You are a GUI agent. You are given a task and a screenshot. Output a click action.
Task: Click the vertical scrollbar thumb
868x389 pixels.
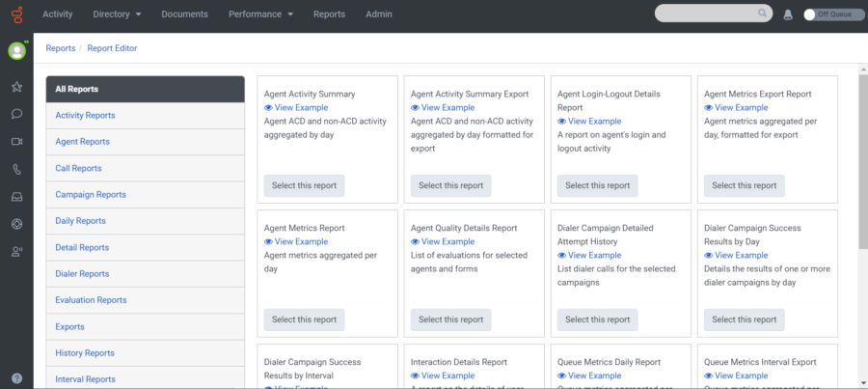point(863,160)
